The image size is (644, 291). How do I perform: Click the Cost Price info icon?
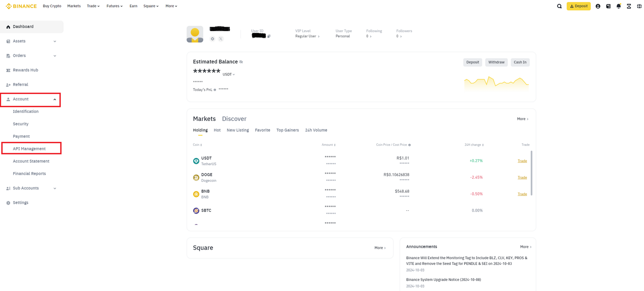click(x=410, y=145)
